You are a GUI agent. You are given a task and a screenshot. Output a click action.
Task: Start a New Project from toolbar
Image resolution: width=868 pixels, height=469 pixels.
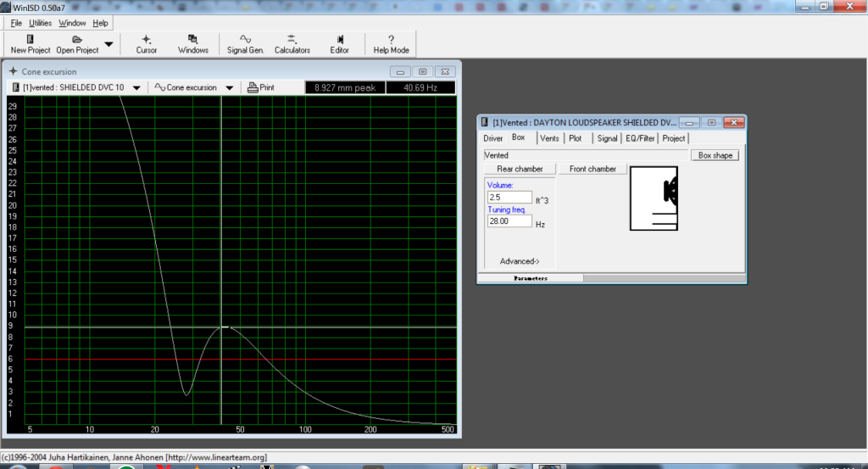tap(31, 44)
